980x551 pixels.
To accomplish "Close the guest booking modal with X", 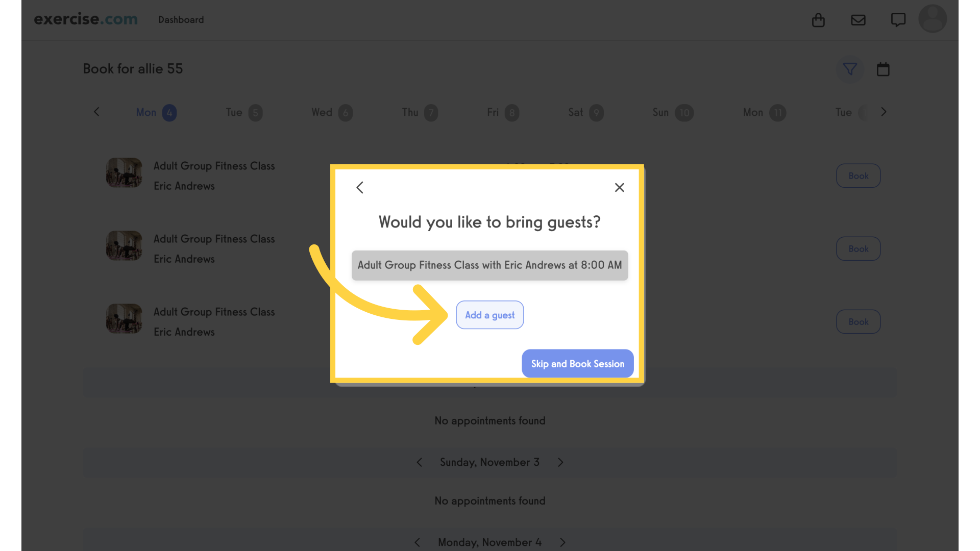I will 619,187.
